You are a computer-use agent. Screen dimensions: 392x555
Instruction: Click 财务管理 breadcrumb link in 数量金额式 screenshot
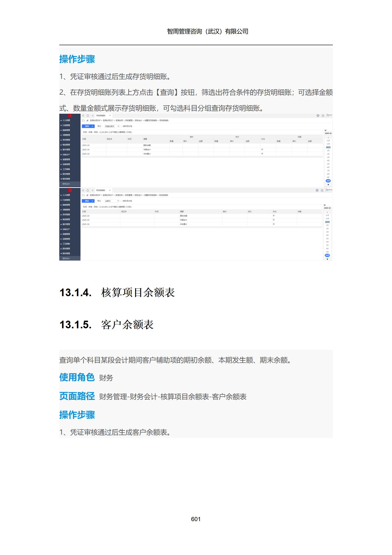[x=129, y=120]
